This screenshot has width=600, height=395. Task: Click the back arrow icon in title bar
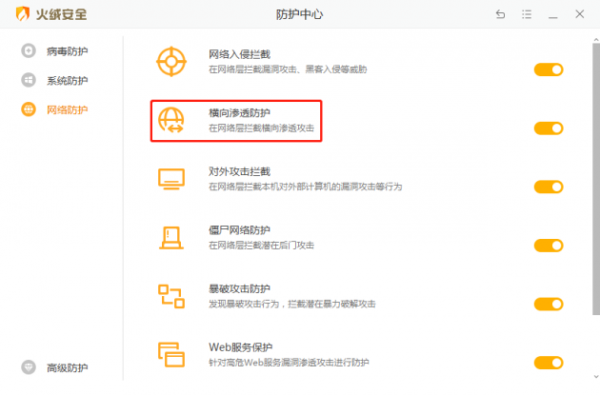click(500, 15)
